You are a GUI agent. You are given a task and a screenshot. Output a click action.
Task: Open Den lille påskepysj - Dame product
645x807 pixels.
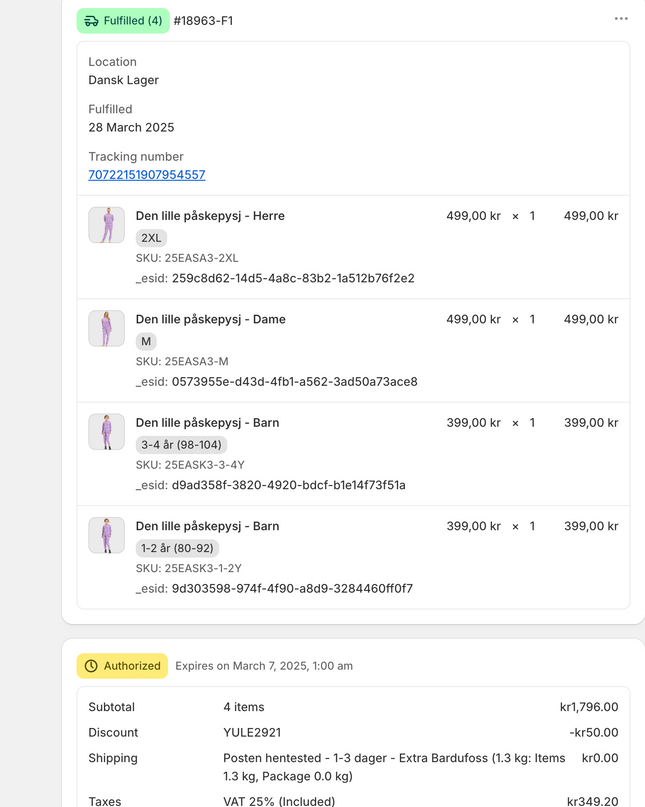(210, 320)
